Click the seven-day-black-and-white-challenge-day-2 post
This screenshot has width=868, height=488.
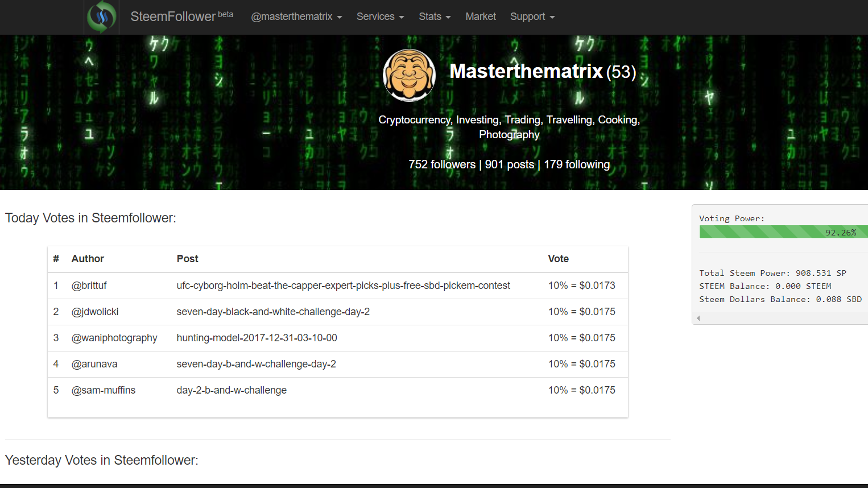[273, 312]
